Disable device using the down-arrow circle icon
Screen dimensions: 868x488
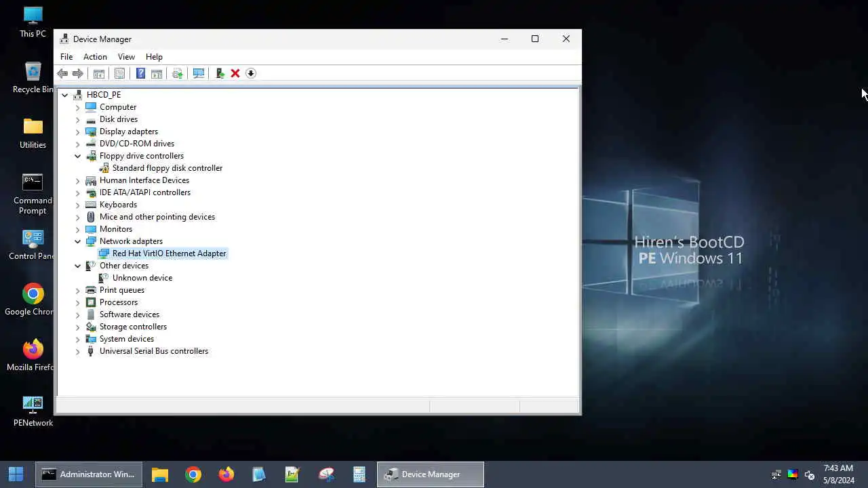click(251, 73)
